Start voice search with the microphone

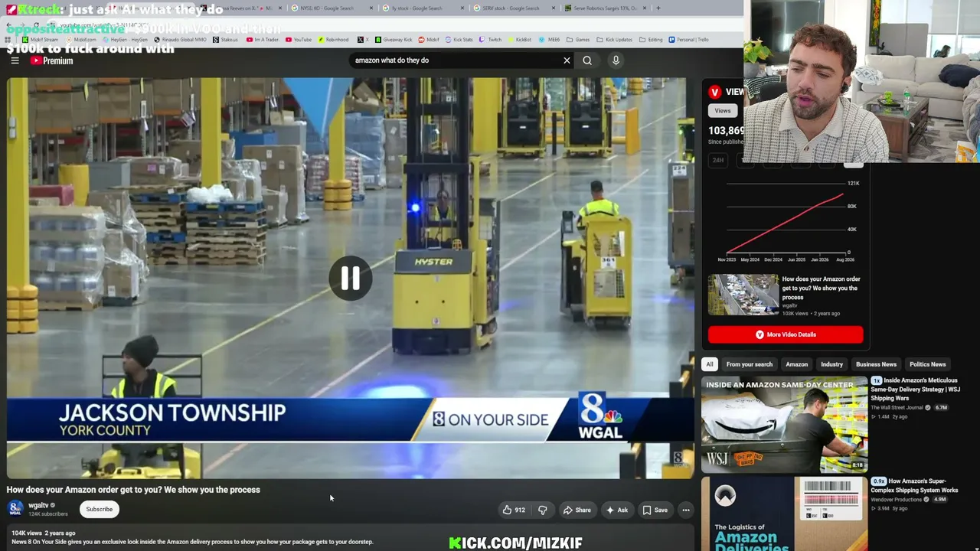[616, 60]
